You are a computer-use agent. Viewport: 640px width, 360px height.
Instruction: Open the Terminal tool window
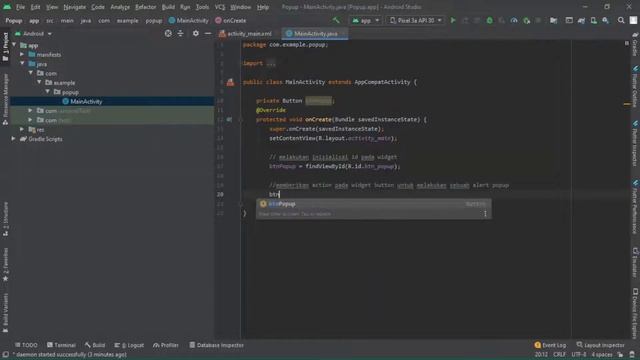61,345
